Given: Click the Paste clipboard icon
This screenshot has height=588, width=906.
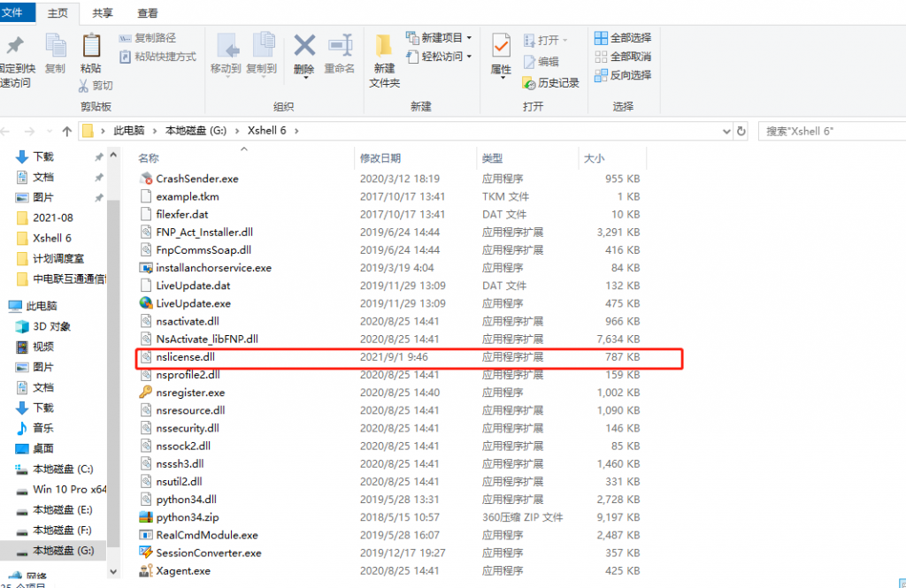Looking at the screenshot, I should (x=91, y=46).
